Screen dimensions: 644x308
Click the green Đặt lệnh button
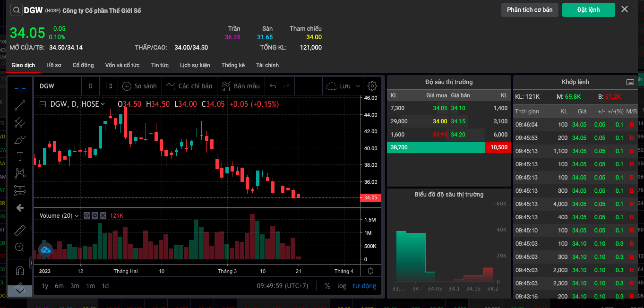click(588, 10)
